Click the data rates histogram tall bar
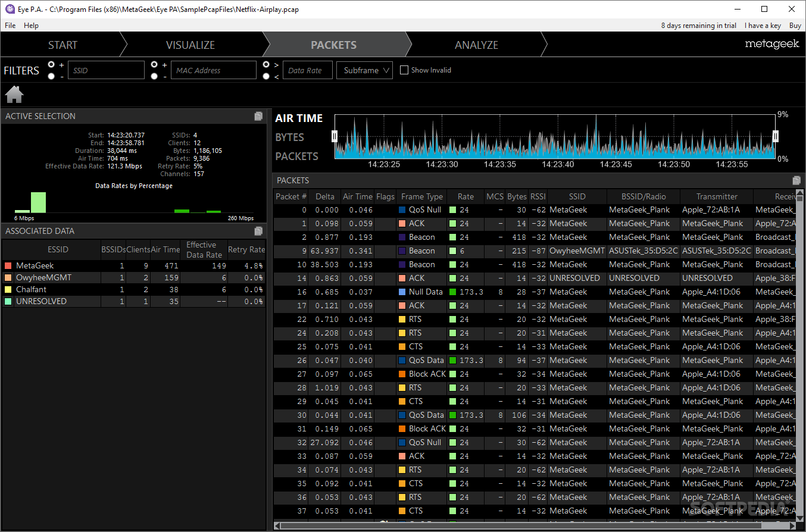 pyautogui.click(x=38, y=202)
